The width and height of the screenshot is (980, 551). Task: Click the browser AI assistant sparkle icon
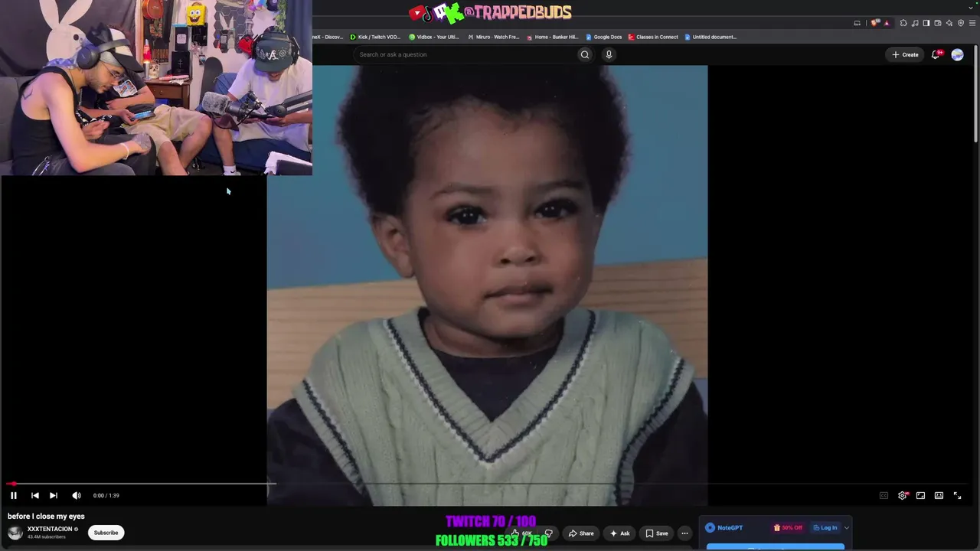coord(949,23)
